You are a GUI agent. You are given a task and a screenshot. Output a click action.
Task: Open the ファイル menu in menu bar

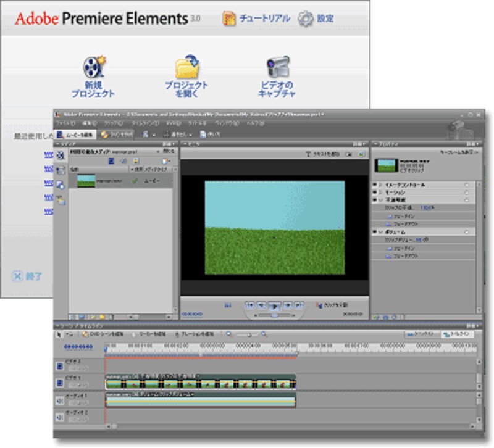click(63, 123)
